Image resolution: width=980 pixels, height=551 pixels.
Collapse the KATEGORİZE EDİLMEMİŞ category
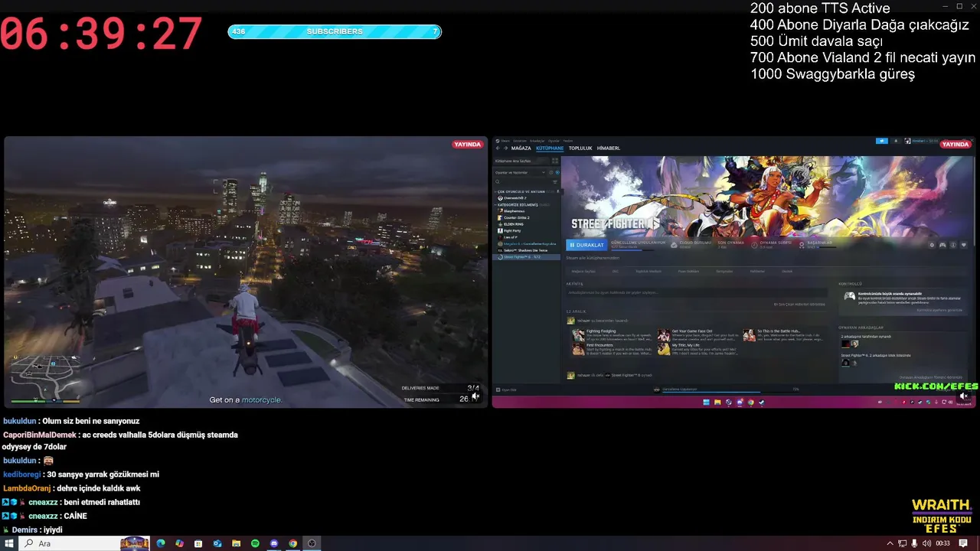point(495,204)
